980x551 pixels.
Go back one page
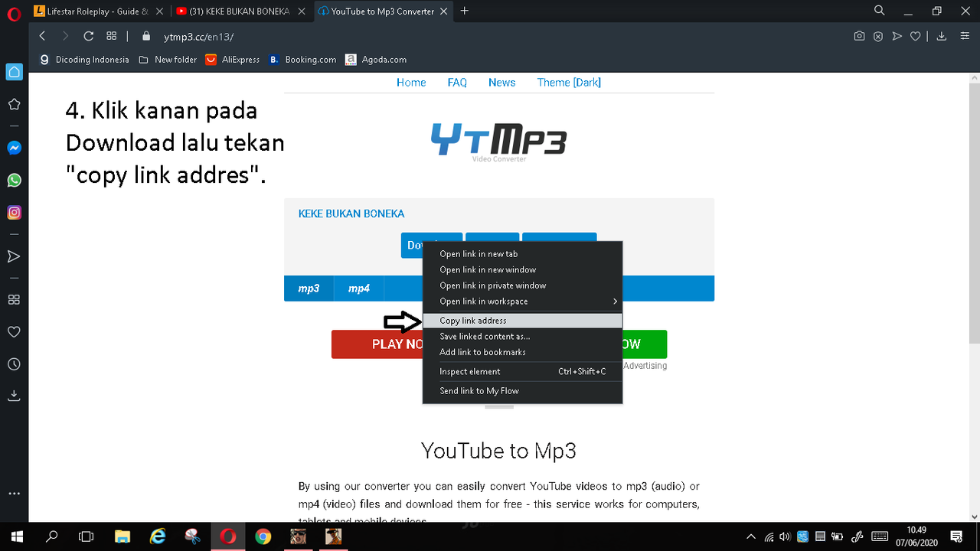click(42, 36)
